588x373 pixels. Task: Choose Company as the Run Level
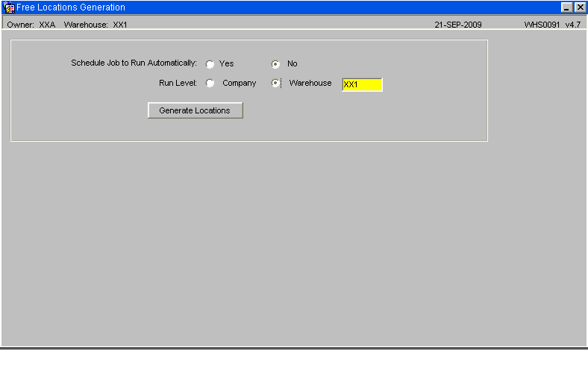[x=210, y=84]
